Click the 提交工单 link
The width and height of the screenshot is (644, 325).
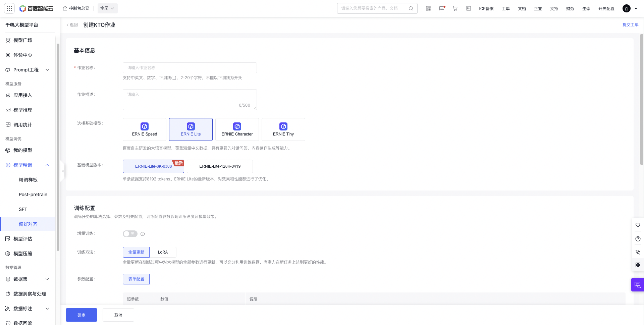(x=631, y=25)
